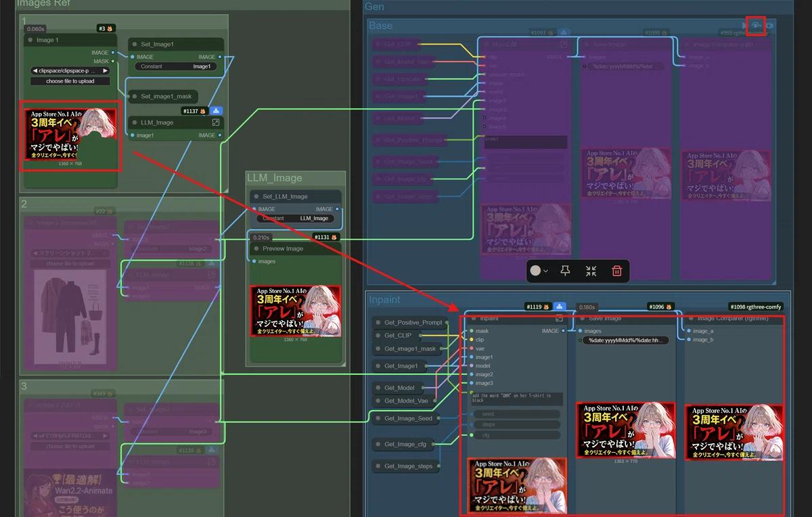Click the #1131 badge above Preview Image

(x=328, y=238)
